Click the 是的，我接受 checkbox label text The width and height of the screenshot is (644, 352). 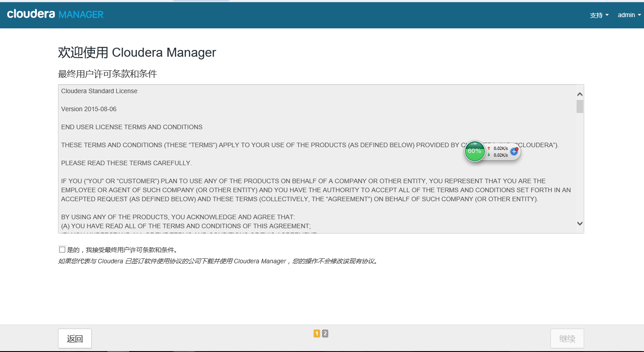coord(122,250)
